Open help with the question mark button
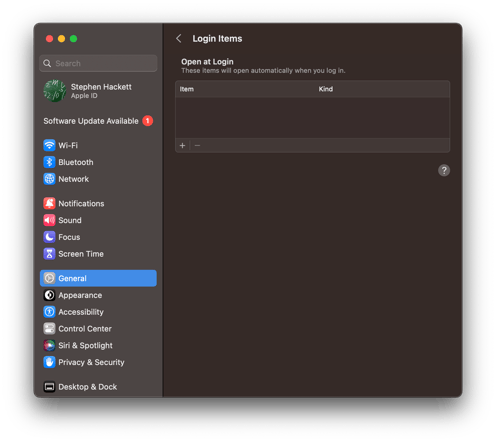This screenshot has height=442, width=496. pos(444,170)
